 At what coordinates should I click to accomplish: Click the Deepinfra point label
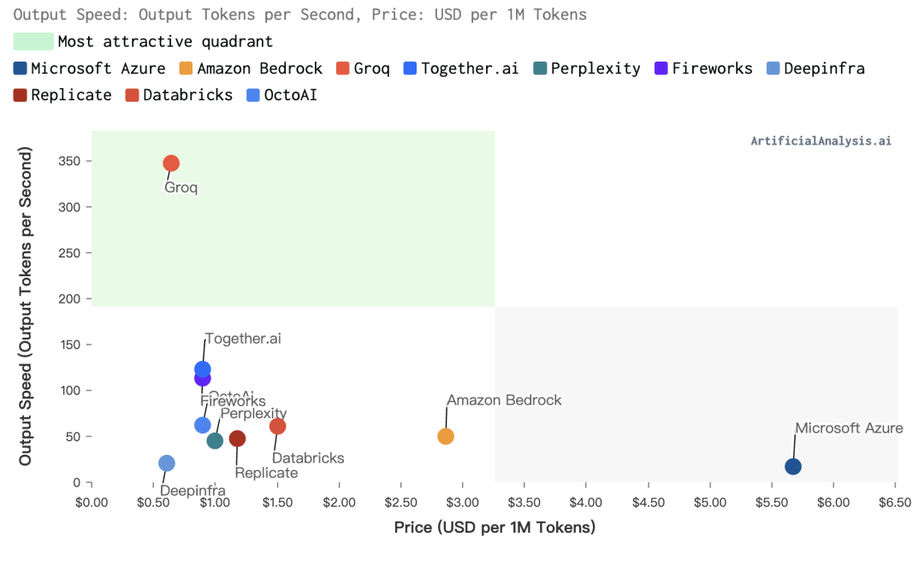click(x=192, y=490)
